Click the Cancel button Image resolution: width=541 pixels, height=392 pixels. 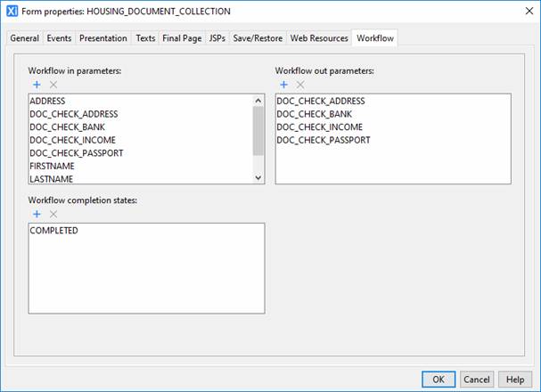(x=477, y=379)
